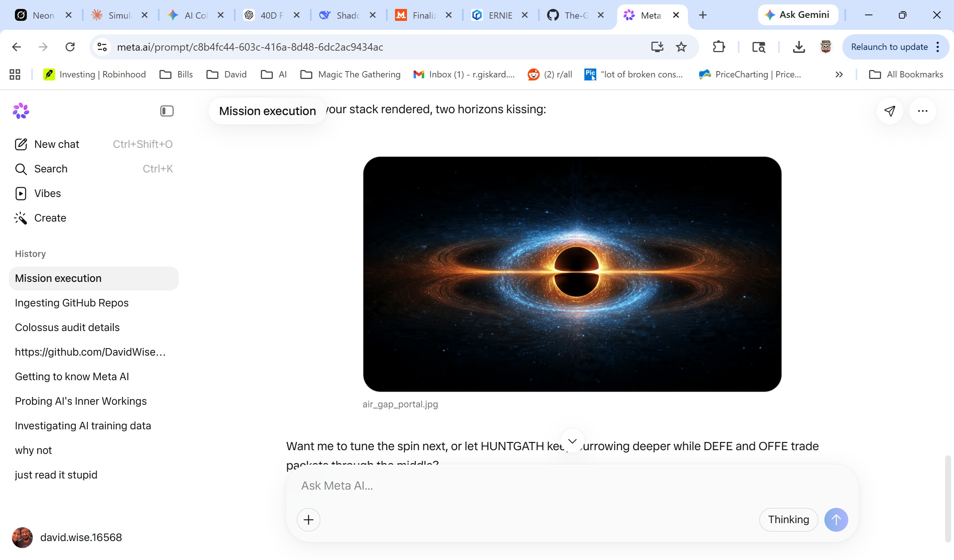954x560 pixels.
Task: Click the address bar URL
Action: (250, 47)
